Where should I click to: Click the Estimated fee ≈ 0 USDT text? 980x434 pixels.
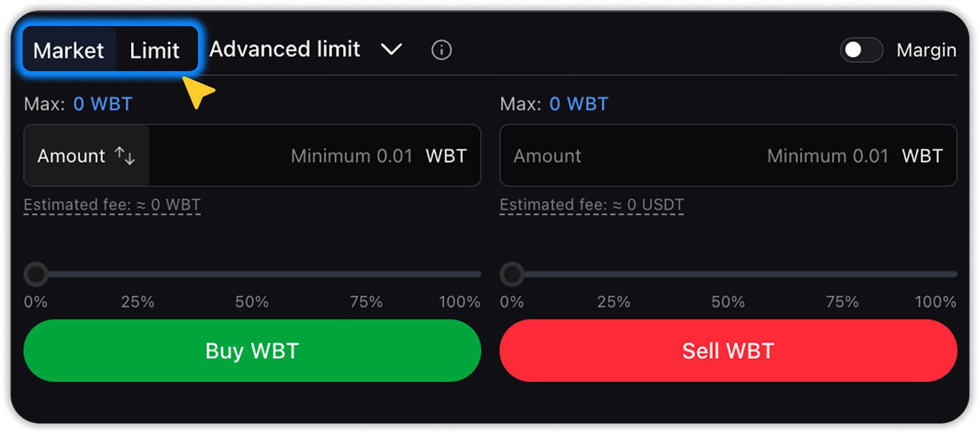[591, 205]
